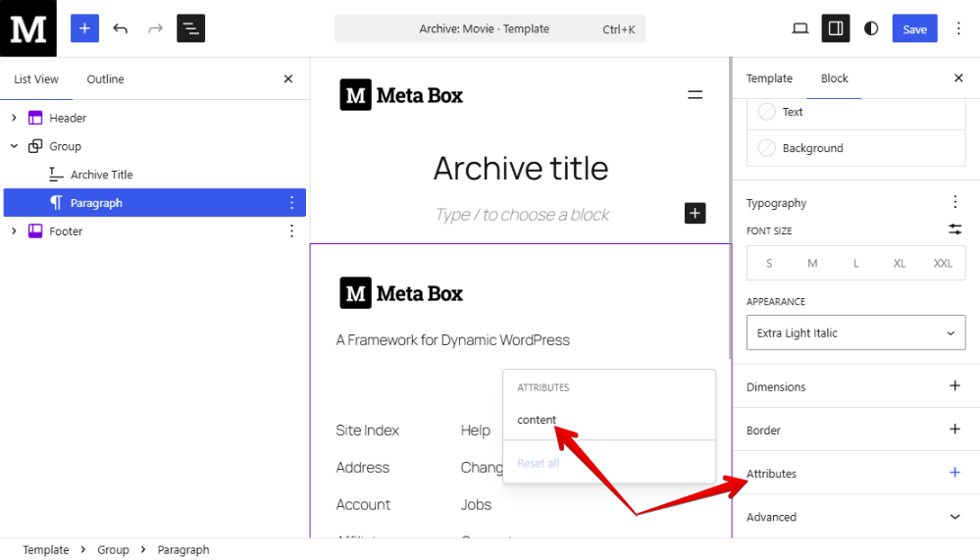This screenshot has width=980, height=560.
Task: Click the Group block icon
Action: click(x=35, y=146)
